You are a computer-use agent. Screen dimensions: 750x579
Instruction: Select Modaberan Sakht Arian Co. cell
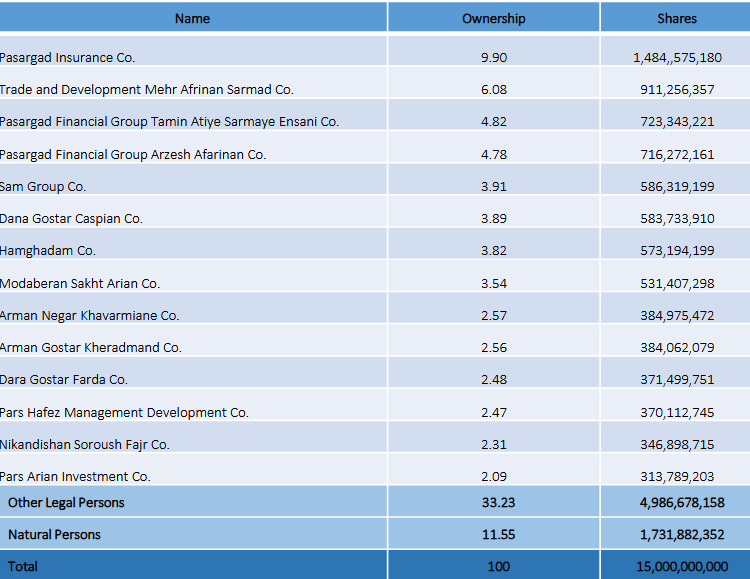tap(80, 284)
